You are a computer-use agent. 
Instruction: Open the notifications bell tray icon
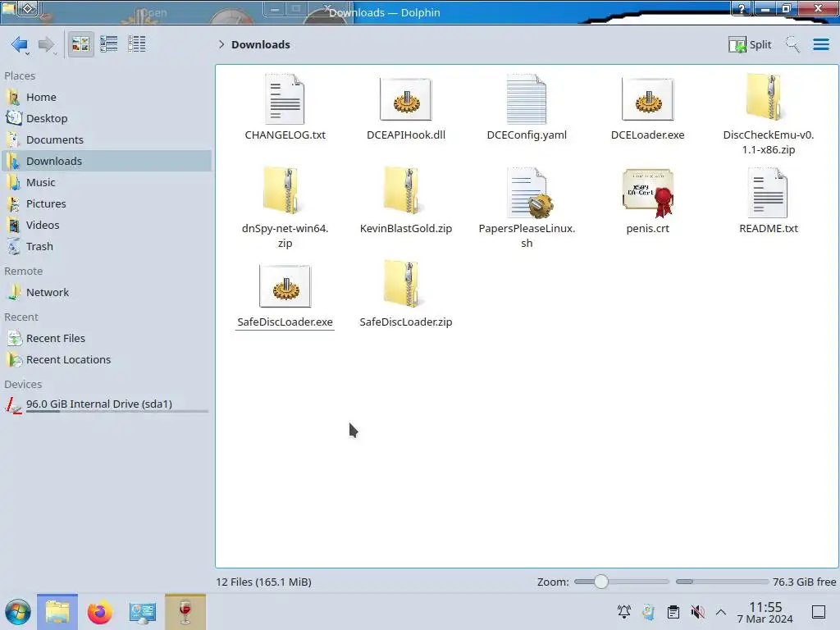[x=624, y=612]
